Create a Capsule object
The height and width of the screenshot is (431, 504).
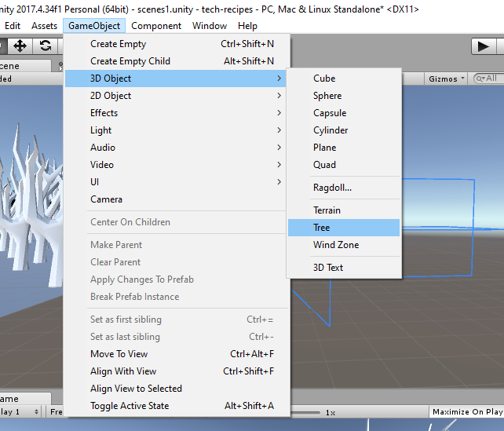(x=344, y=113)
